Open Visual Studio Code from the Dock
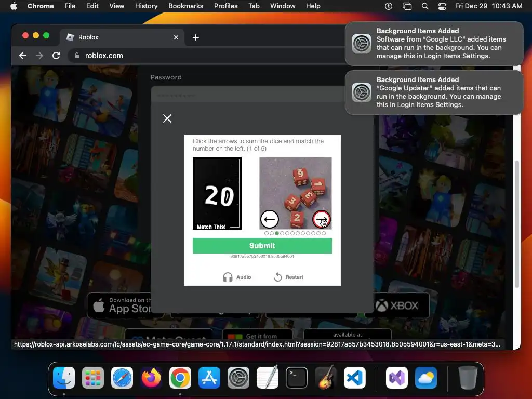The width and height of the screenshot is (532, 399). 354,378
